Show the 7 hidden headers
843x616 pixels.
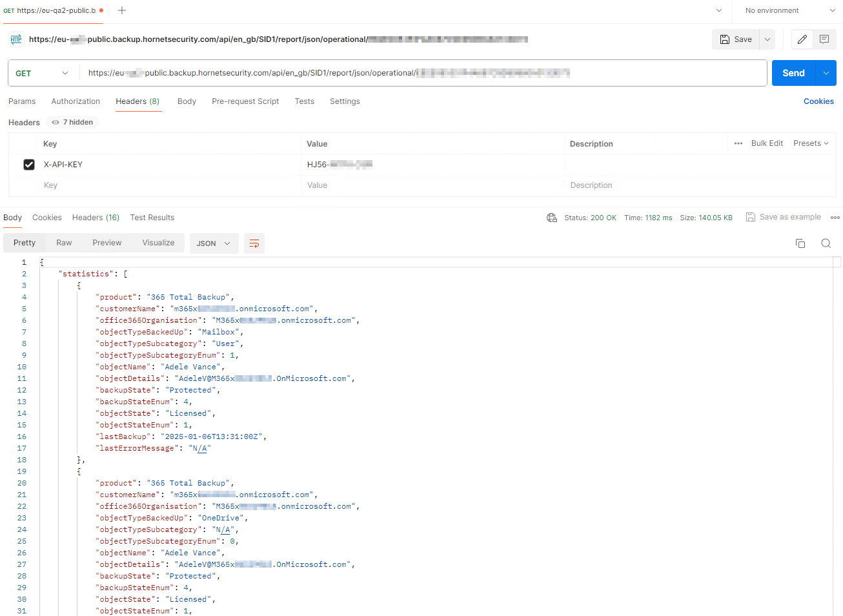[x=72, y=122]
